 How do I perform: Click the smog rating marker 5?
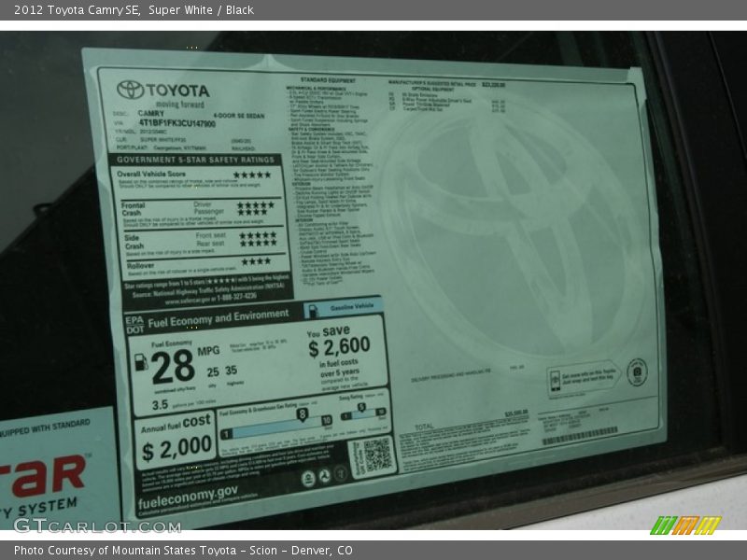coord(361,407)
